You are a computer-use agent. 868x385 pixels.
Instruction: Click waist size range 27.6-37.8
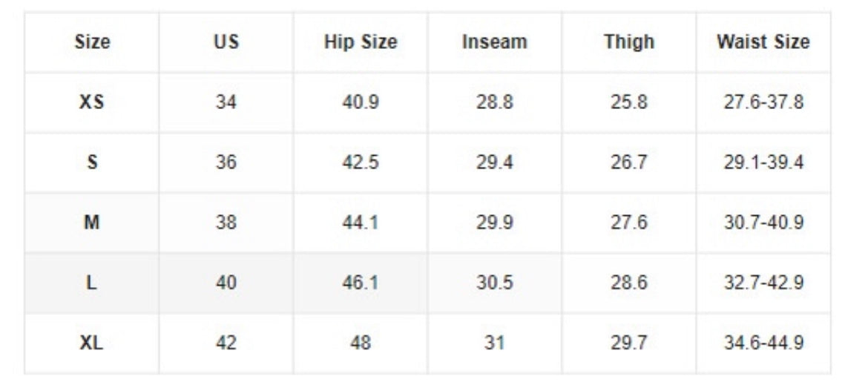(763, 102)
